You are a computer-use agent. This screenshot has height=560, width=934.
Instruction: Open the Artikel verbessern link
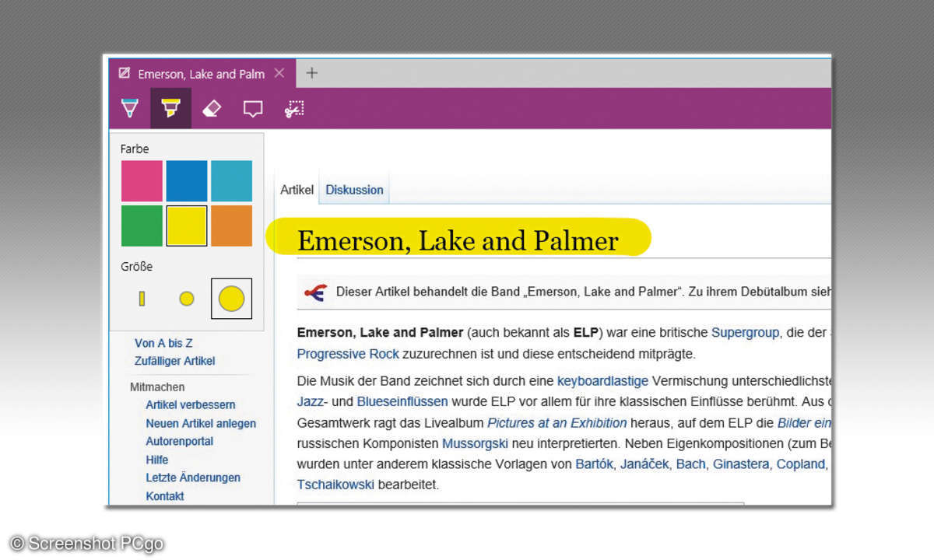(x=191, y=404)
